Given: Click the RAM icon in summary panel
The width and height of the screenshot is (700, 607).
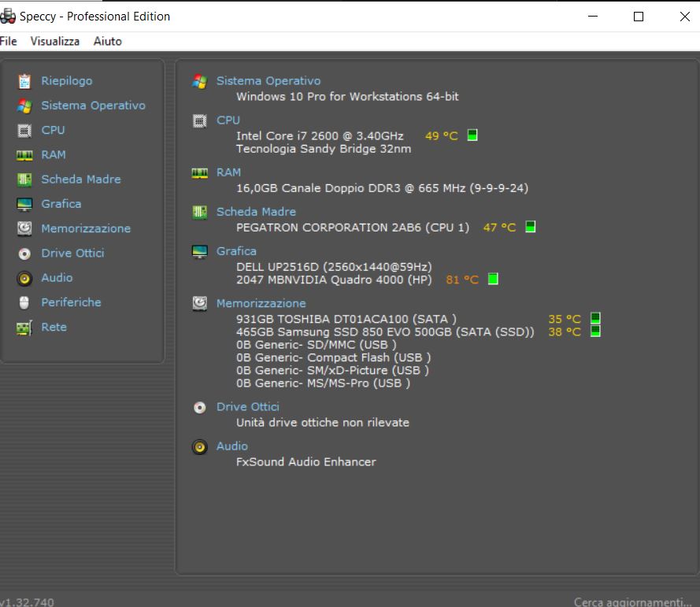Looking at the screenshot, I should pos(199,173).
